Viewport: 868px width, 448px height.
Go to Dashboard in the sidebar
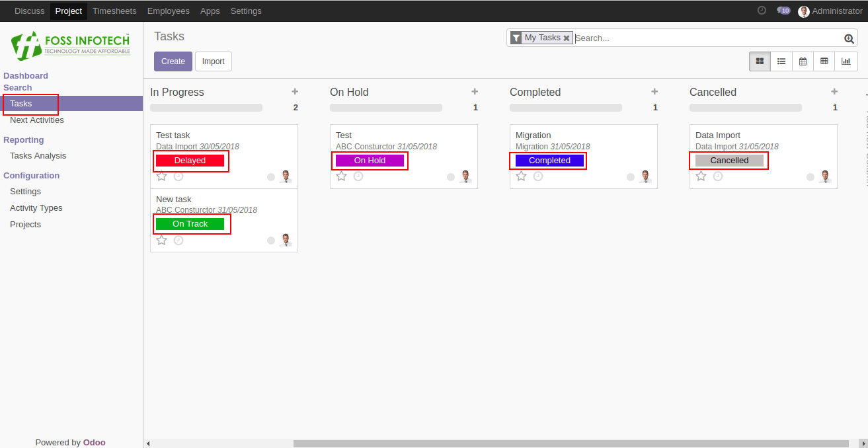26,75
